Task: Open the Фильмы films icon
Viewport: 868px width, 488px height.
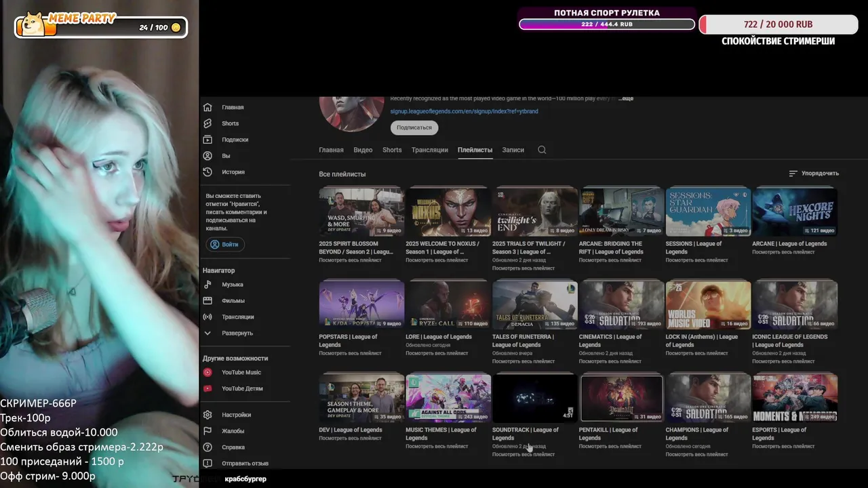Action: pyautogui.click(x=208, y=301)
